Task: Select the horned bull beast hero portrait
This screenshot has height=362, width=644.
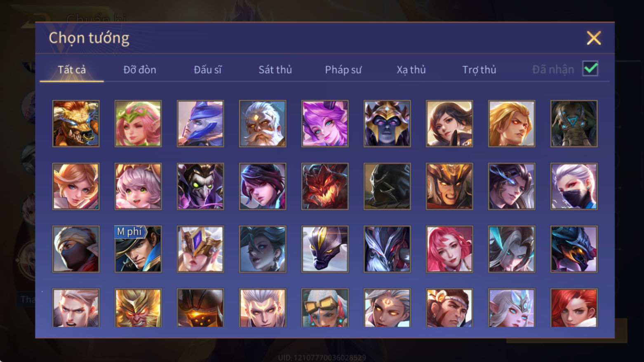Action: 76,124
